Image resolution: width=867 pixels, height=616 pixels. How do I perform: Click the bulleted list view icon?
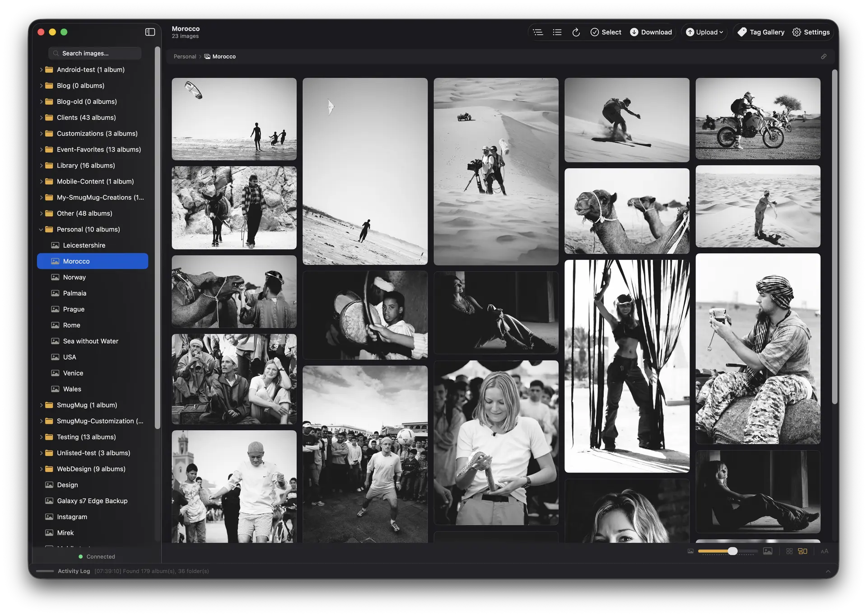pos(557,32)
